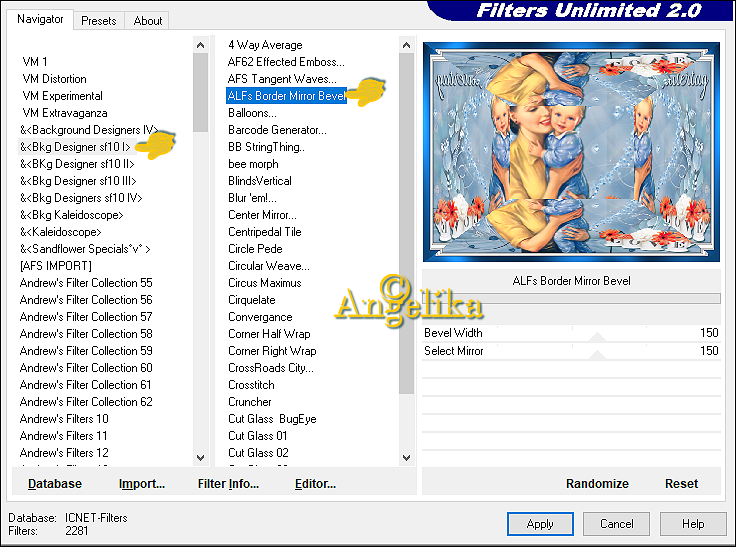Select Blur 'em!... filter
The height and width of the screenshot is (547, 736).
tap(252, 198)
